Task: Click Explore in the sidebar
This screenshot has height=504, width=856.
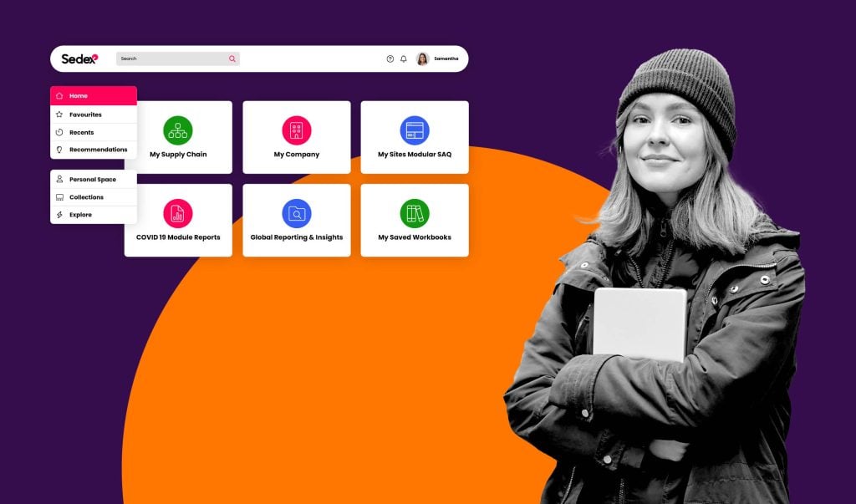Action: (x=94, y=215)
